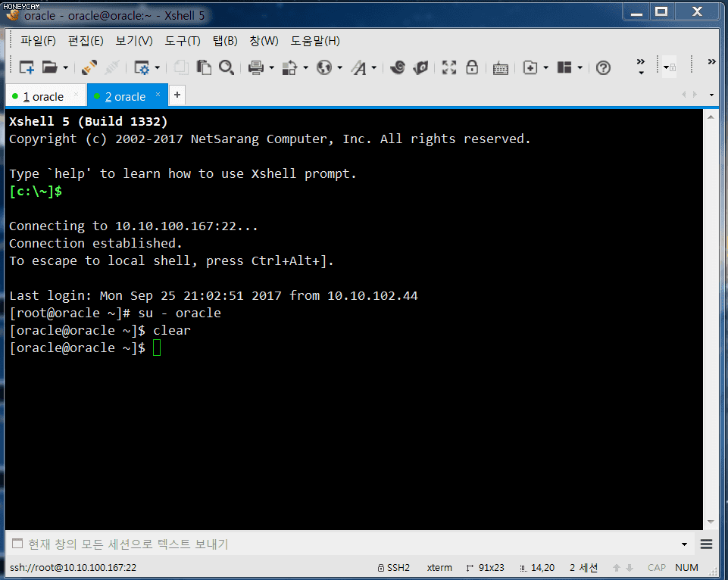Open the 도구(T) menu

pos(183,41)
